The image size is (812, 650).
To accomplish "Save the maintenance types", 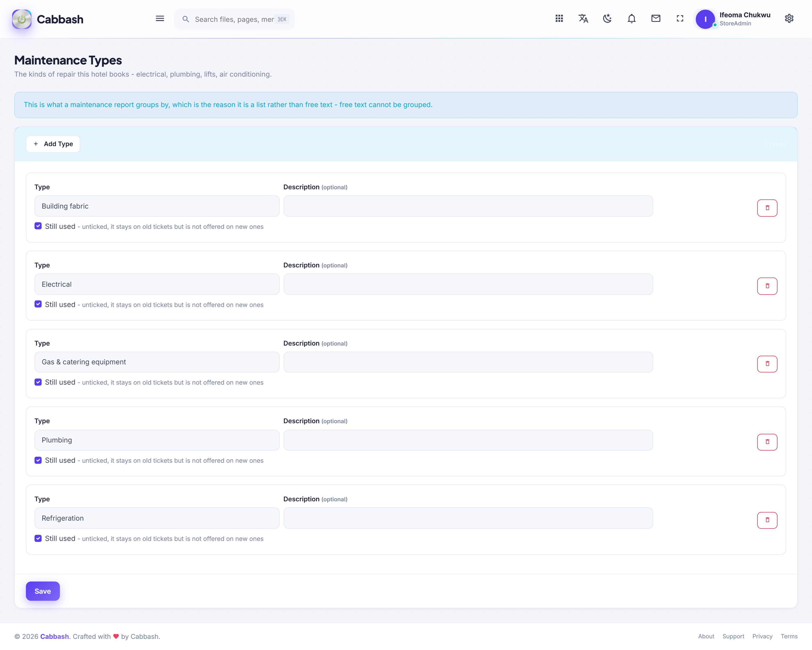I will 43,591.
